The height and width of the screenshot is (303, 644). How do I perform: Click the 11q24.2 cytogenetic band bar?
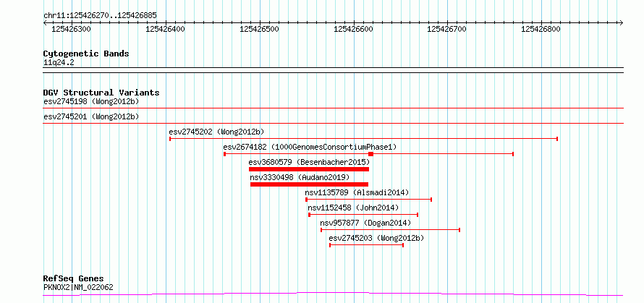coord(334,70)
